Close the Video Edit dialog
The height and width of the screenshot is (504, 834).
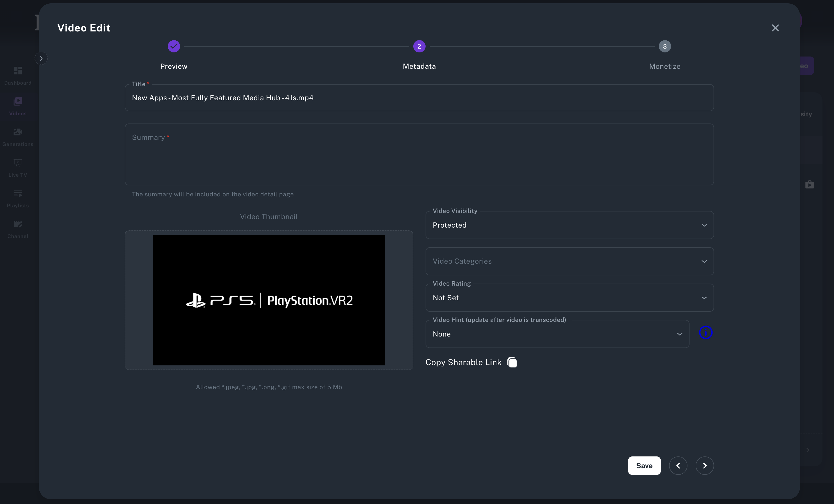click(775, 28)
